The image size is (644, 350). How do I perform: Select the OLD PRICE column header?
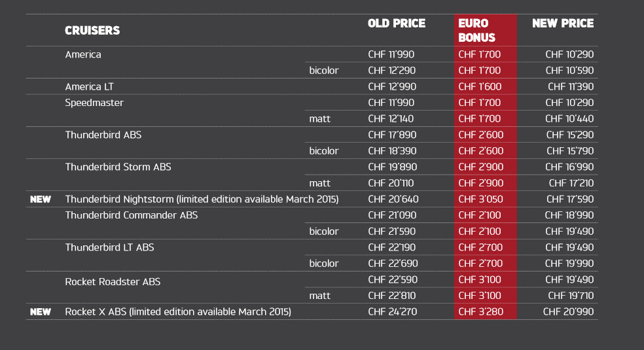[x=397, y=24]
